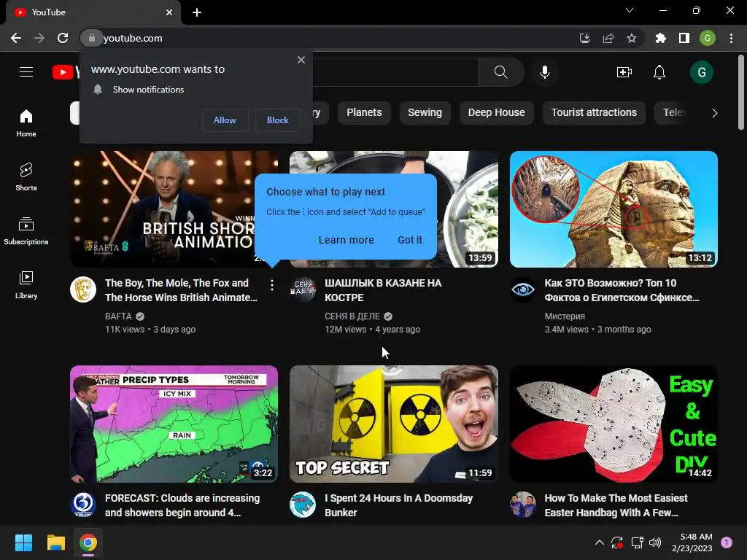Go to Home in the sidebar

(x=26, y=122)
